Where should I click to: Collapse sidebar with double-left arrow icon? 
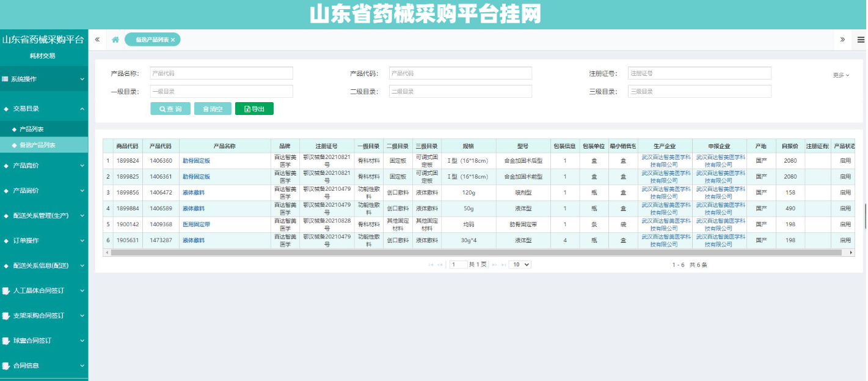(97, 40)
